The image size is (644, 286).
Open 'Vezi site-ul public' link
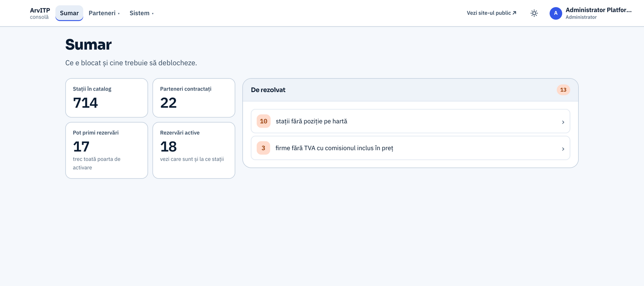491,13
